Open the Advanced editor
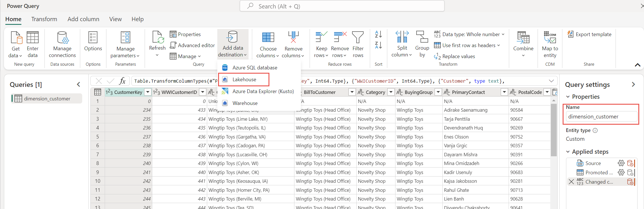 click(x=193, y=45)
